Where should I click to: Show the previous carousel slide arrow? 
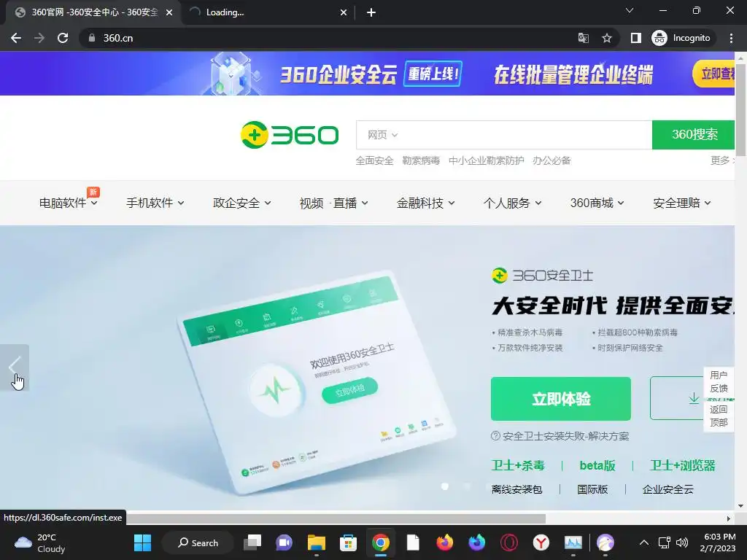(15, 367)
